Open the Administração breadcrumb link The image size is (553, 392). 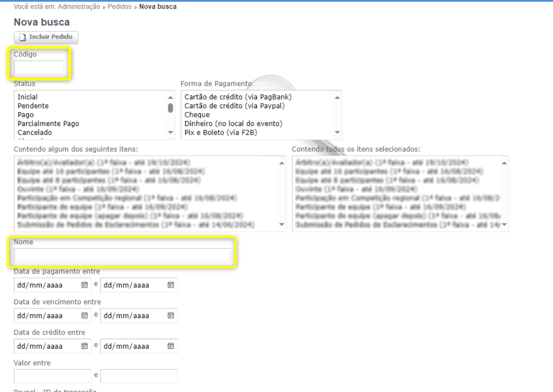[x=79, y=7]
